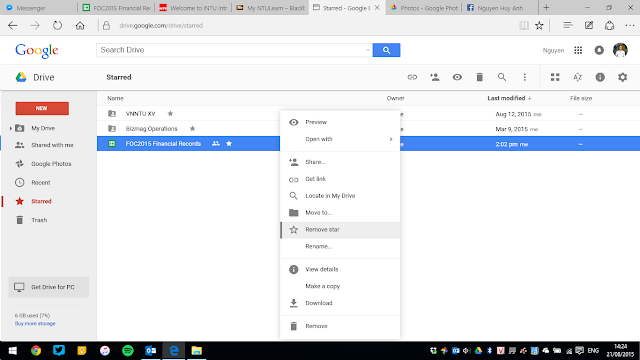Click the Buy more storage link

(x=35, y=323)
